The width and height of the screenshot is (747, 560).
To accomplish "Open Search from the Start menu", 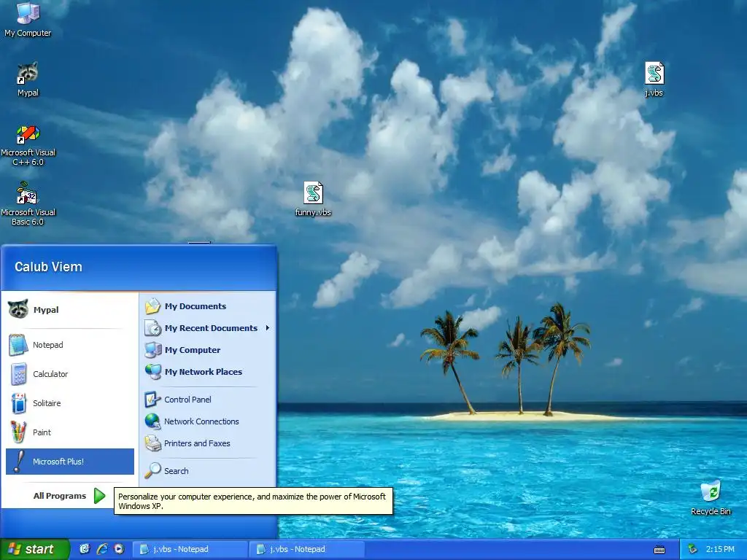I will tap(208, 471).
